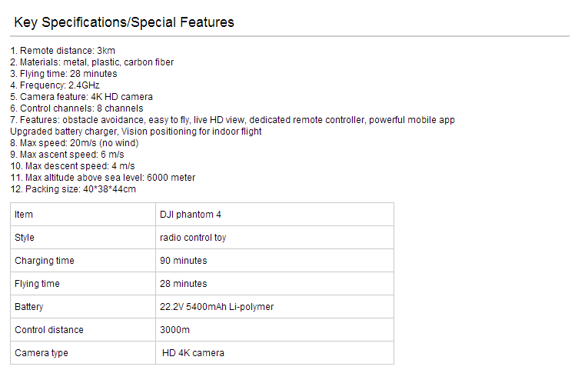Click the HD 4K camera table cell
This screenshot has width=588, height=370.
pyautogui.click(x=274, y=353)
